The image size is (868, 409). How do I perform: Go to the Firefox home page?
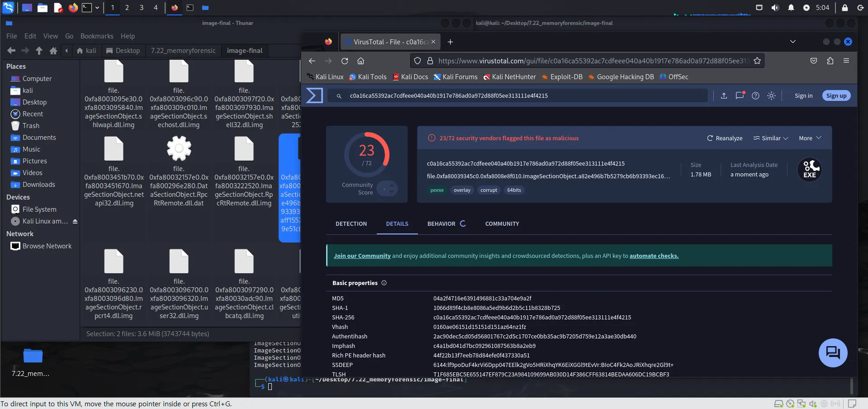coord(360,61)
